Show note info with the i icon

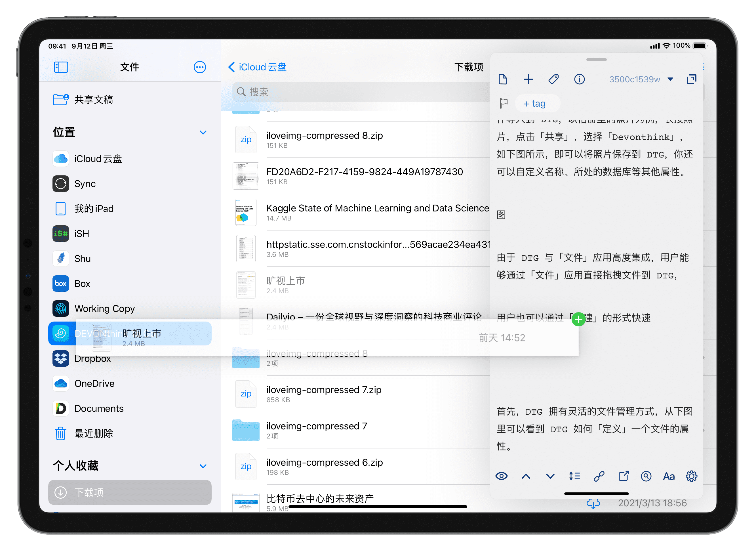(579, 79)
